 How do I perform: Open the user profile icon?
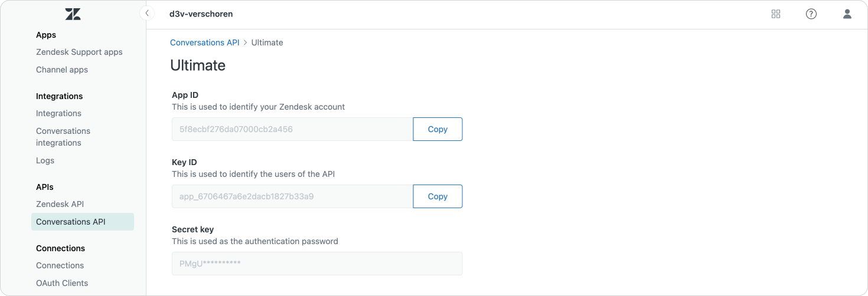coord(847,14)
